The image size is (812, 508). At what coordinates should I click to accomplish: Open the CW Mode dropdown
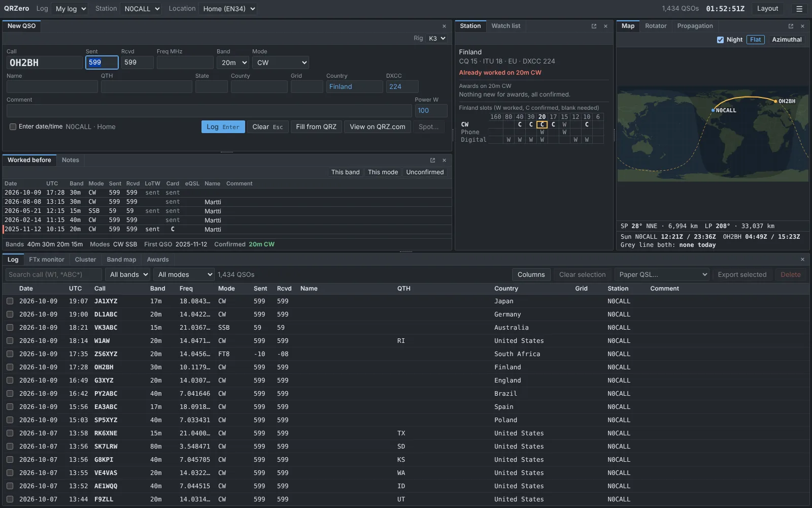[281, 62]
